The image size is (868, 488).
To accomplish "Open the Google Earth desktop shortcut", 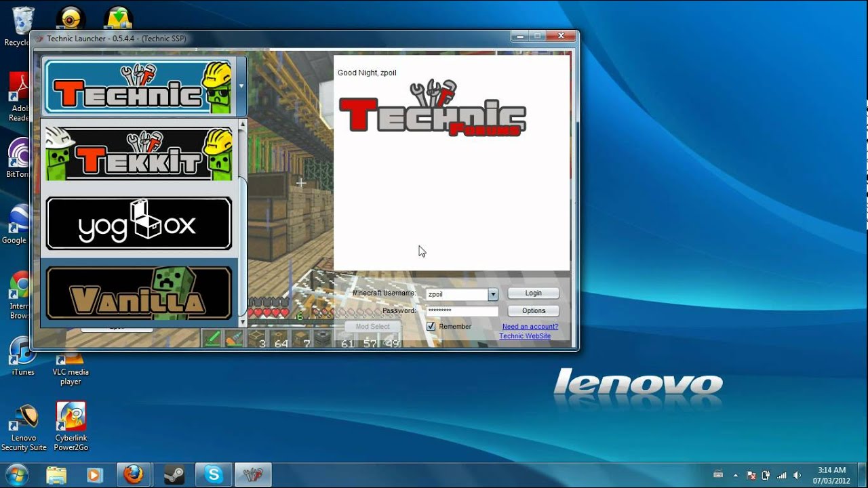I will (19, 224).
